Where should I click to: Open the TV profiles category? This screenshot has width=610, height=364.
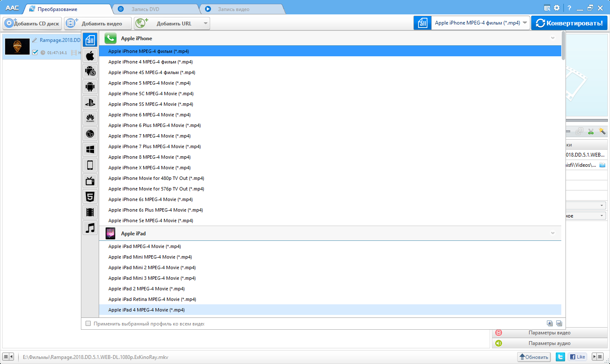point(90,181)
